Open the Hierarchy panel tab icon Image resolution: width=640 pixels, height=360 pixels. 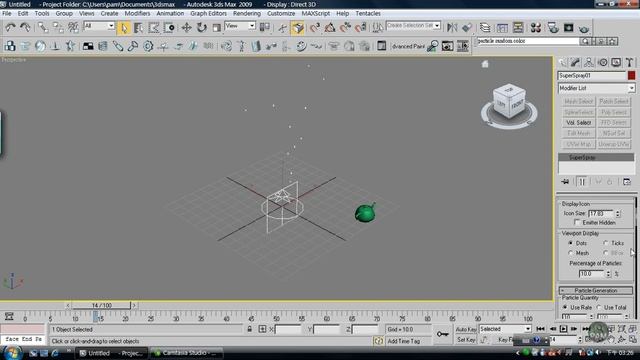[589, 62]
